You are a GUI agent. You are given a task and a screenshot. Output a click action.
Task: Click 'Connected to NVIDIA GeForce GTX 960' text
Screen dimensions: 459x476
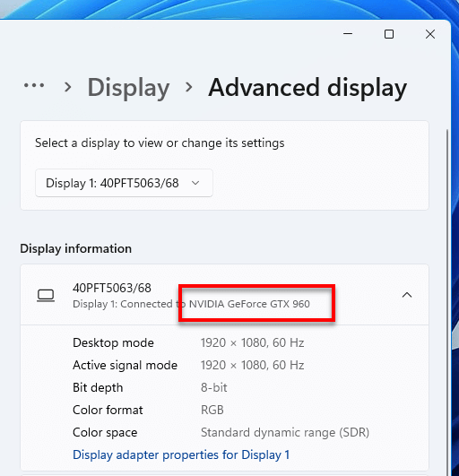pos(215,304)
